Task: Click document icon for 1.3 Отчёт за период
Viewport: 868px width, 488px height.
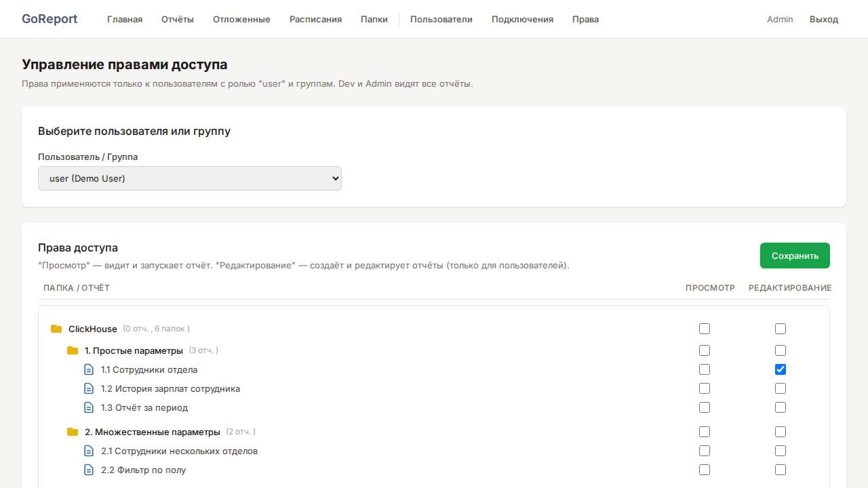Action: click(89, 408)
